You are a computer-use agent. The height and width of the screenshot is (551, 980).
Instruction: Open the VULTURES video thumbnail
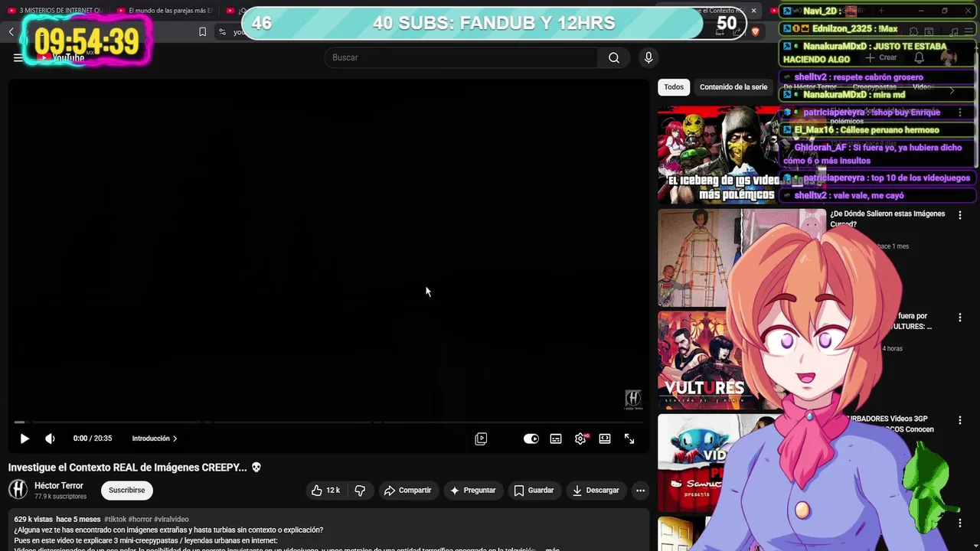(693, 360)
